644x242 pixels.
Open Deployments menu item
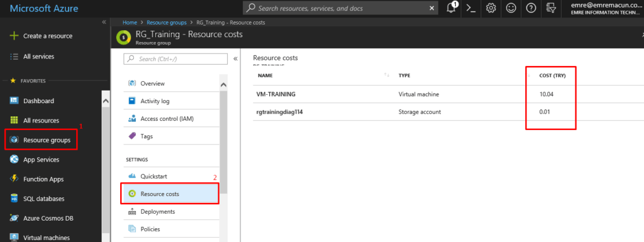158,212
